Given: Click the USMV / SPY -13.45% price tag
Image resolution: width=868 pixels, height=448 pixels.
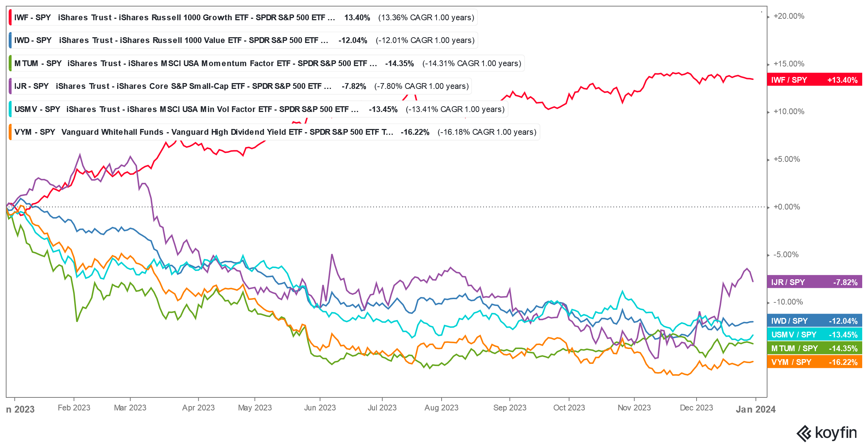Looking at the screenshot, I should click(814, 335).
